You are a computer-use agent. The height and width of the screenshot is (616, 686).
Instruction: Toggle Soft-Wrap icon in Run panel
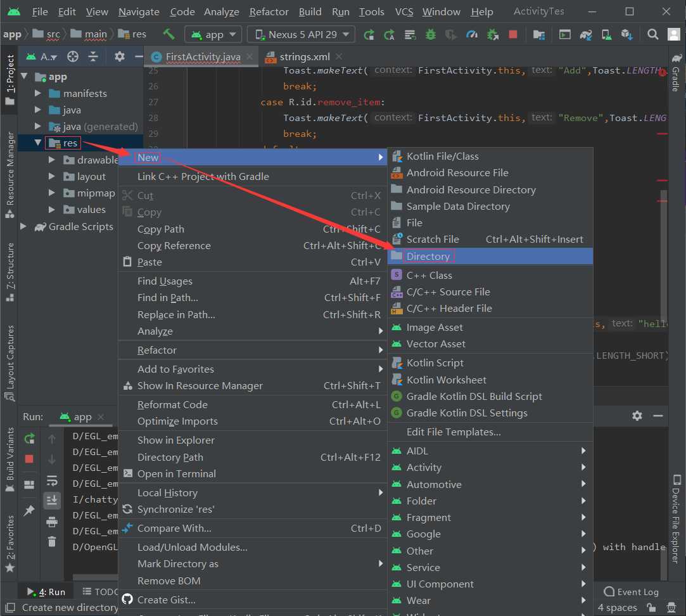click(52, 480)
